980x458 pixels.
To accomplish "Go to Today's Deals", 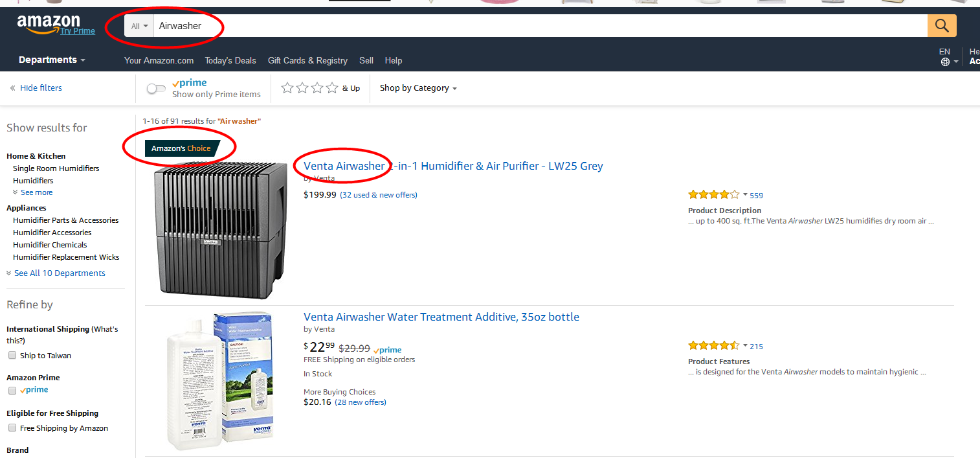I will pos(230,60).
